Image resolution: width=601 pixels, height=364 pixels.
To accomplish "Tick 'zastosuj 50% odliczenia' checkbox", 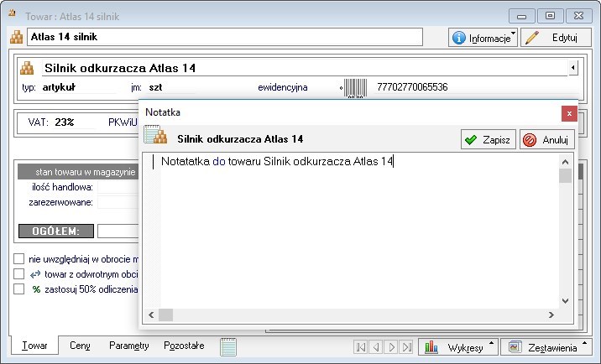I will (18, 289).
